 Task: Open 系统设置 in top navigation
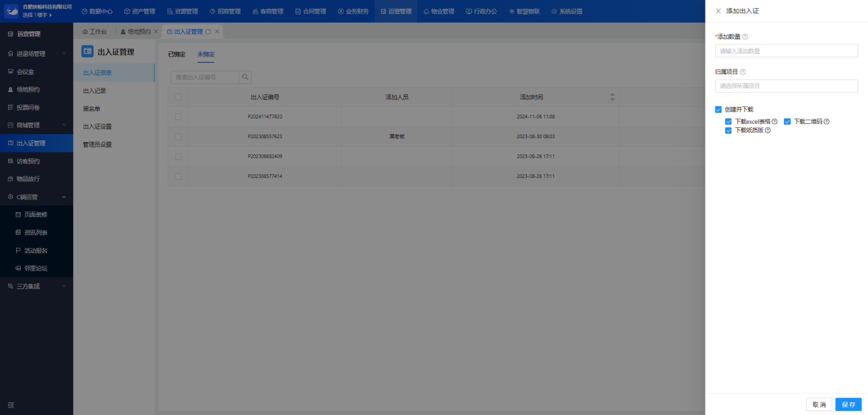point(567,11)
